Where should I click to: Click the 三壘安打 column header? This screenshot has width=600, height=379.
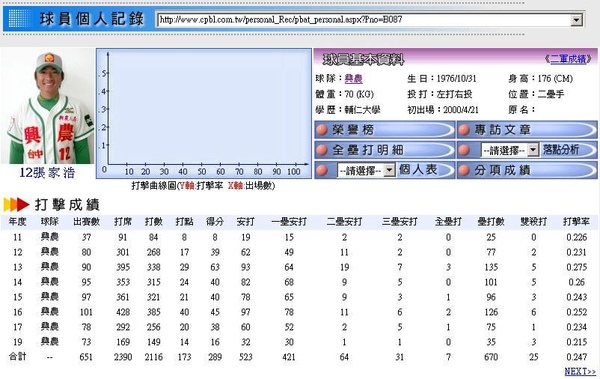pos(399,222)
